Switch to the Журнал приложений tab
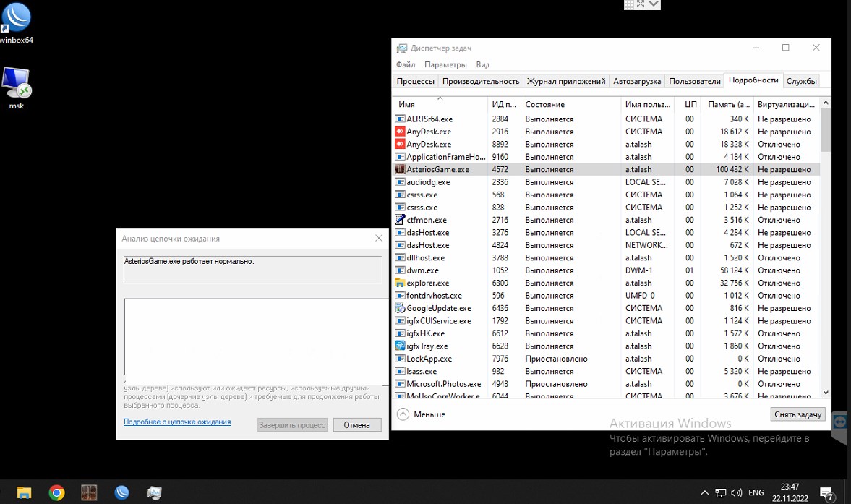This screenshot has height=504, width=851. point(566,81)
